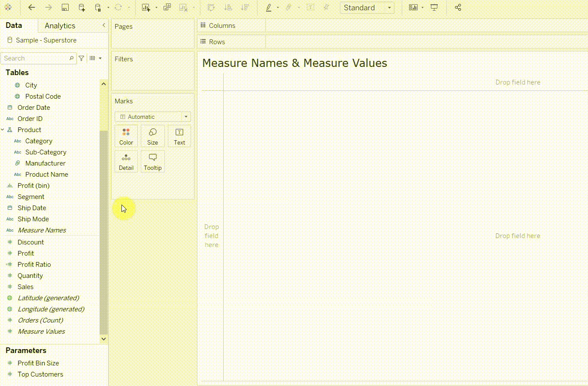
Task: Add a new data source
Action: tap(82, 7)
